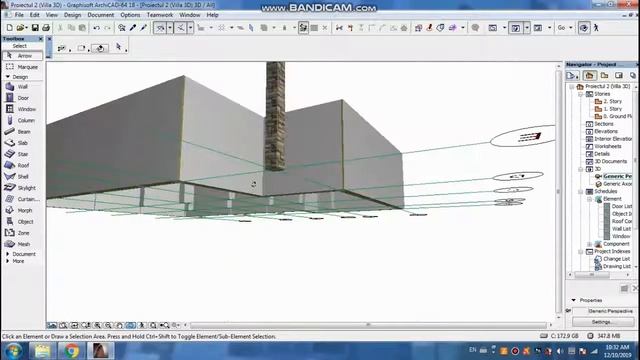Click the scissors split icon in toolbar
The width and height of the screenshot is (640, 360).
[339, 28]
